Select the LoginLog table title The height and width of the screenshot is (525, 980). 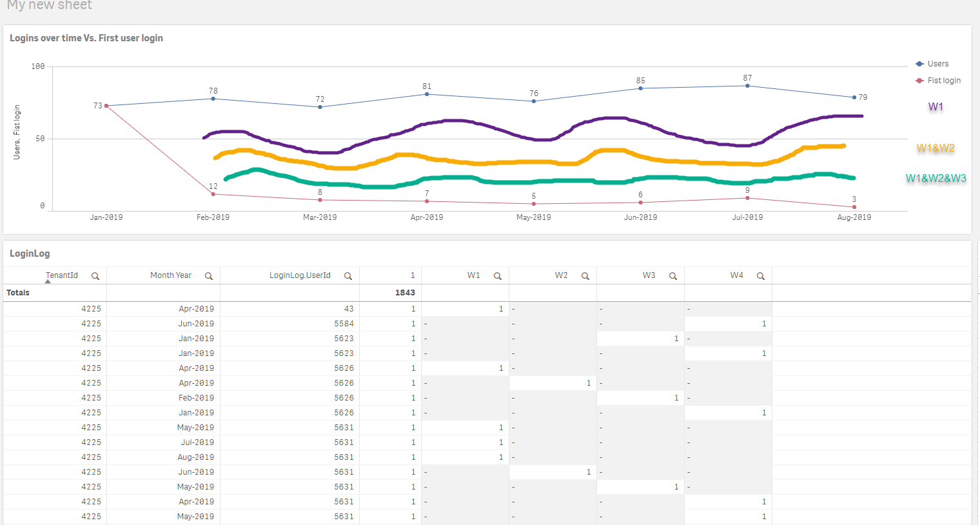coord(30,253)
